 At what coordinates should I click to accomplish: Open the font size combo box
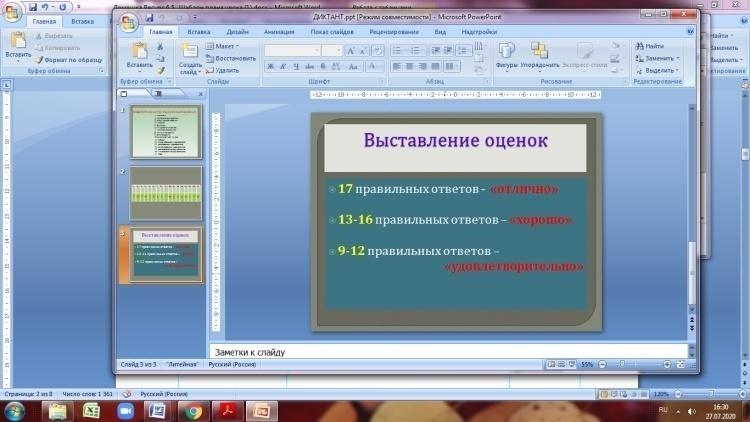331,50
